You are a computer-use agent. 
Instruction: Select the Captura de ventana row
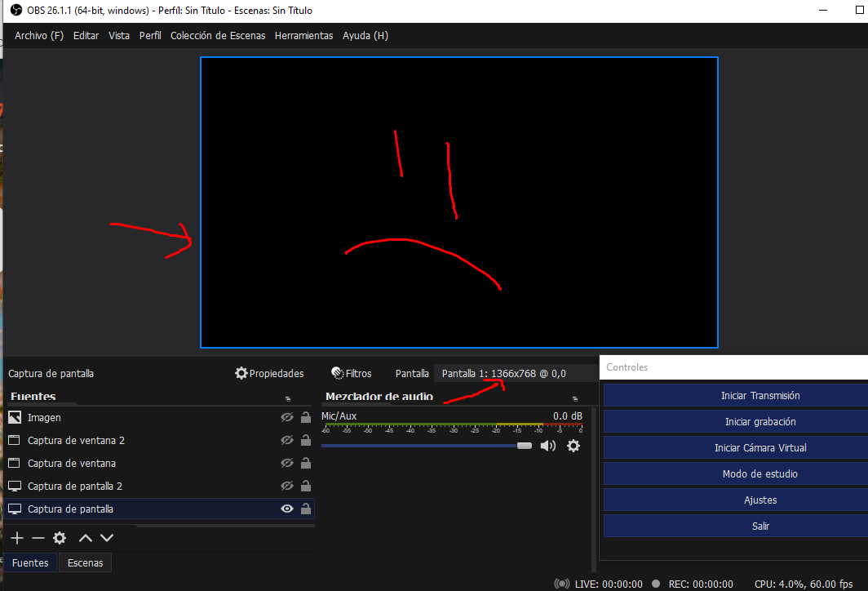(x=159, y=463)
